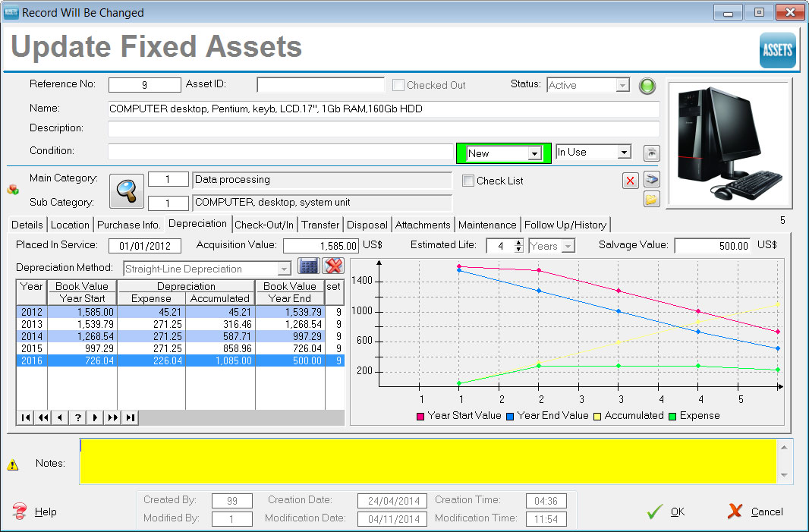Image resolution: width=809 pixels, height=532 pixels.
Task: Click the red X beside the depreciation calculator
Action: (x=332, y=266)
